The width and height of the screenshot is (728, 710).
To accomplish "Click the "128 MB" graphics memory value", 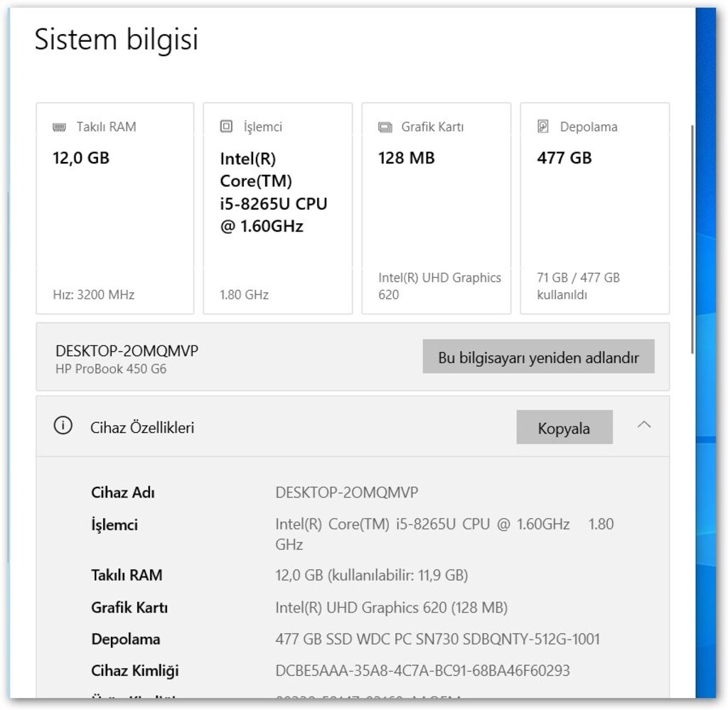I will point(407,158).
